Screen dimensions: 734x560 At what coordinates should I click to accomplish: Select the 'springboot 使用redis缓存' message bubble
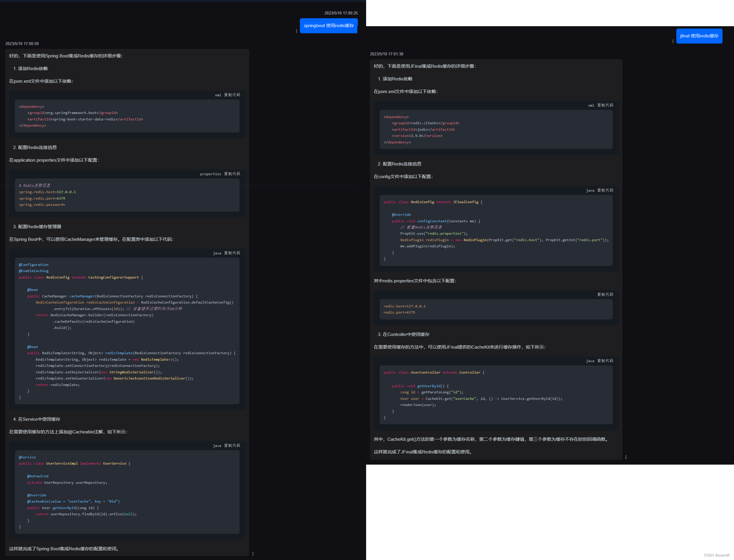pos(328,26)
